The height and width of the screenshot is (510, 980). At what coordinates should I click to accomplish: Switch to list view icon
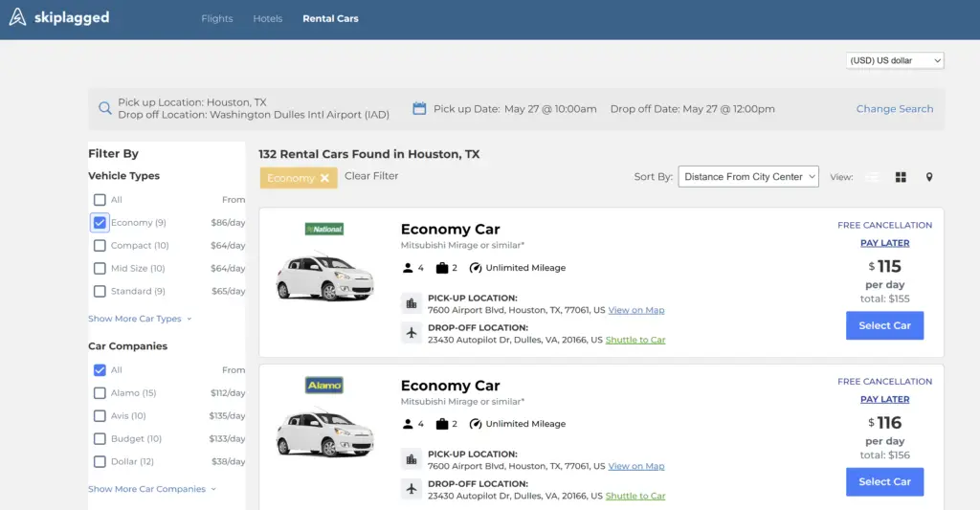point(872,178)
